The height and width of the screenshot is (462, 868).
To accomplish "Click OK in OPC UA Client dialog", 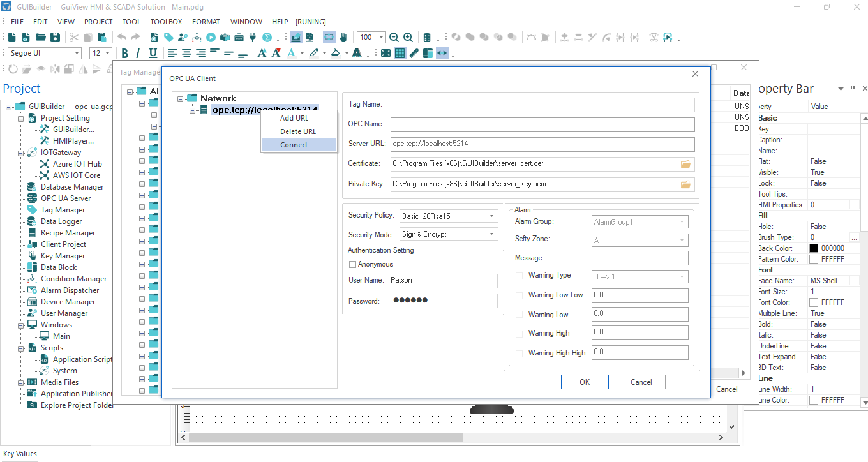I will pyautogui.click(x=585, y=382).
